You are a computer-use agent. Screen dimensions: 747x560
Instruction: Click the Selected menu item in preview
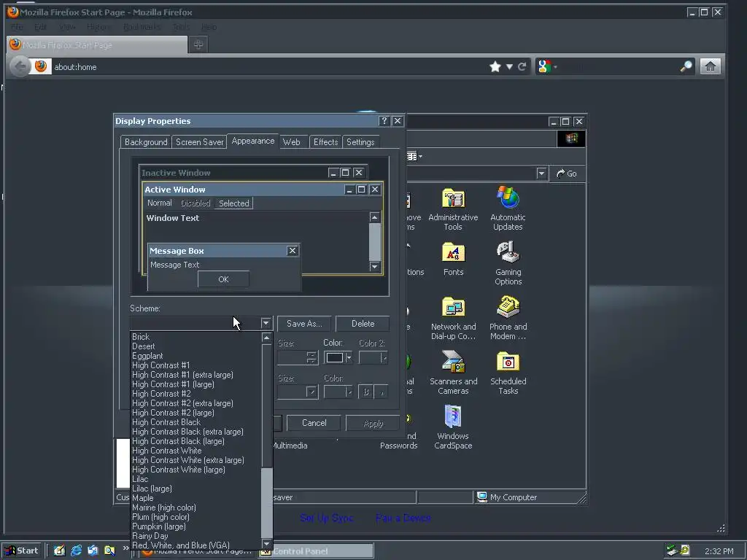point(233,203)
